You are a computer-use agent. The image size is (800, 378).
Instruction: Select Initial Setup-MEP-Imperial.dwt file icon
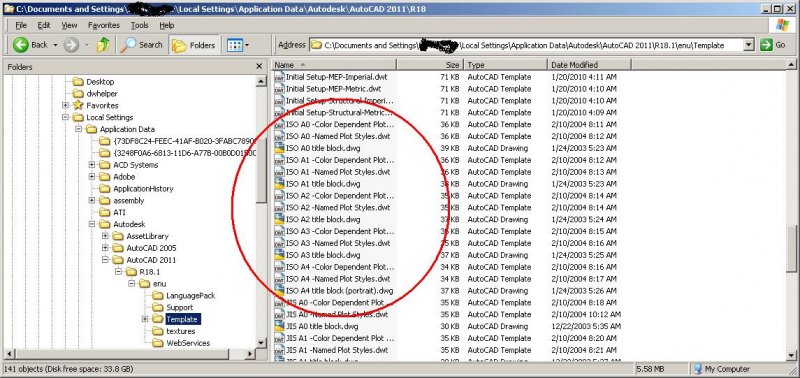279,77
